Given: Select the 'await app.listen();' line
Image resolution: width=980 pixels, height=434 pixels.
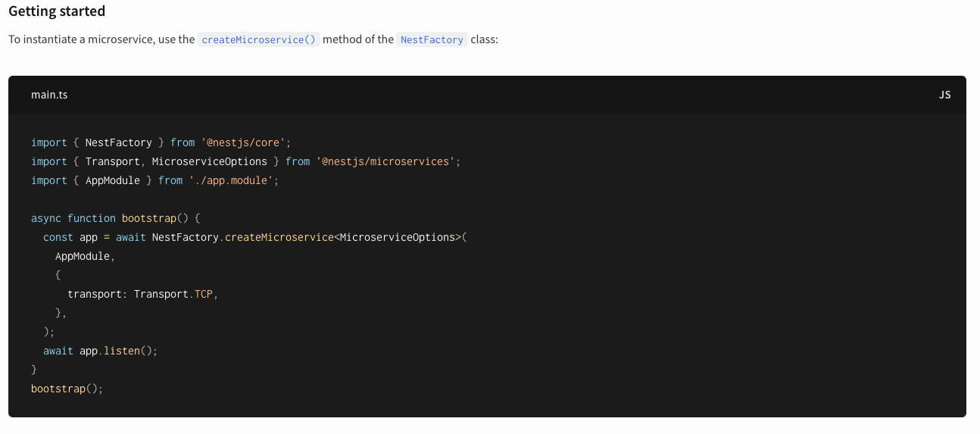Looking at the screenshot, I should 101,351.
